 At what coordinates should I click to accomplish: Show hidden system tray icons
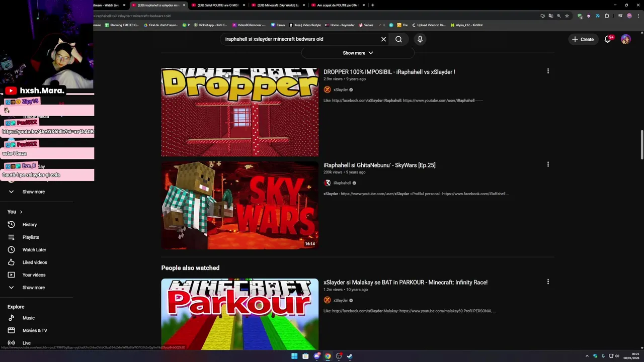point(587,356)
